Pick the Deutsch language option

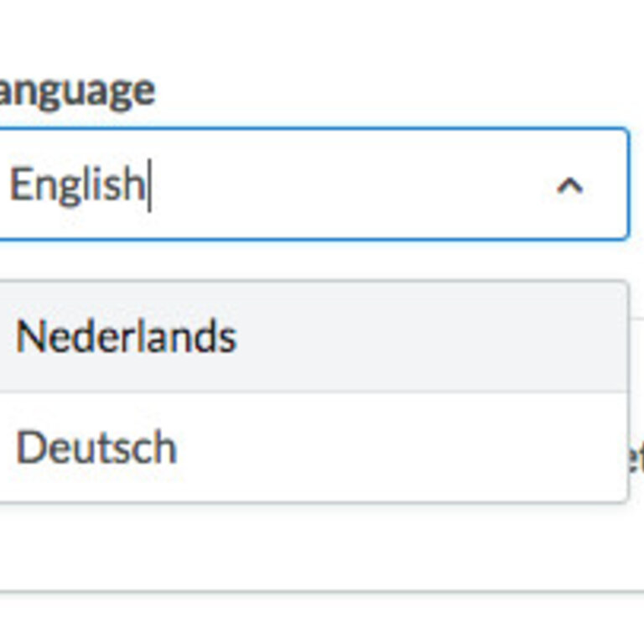[96, 448]
